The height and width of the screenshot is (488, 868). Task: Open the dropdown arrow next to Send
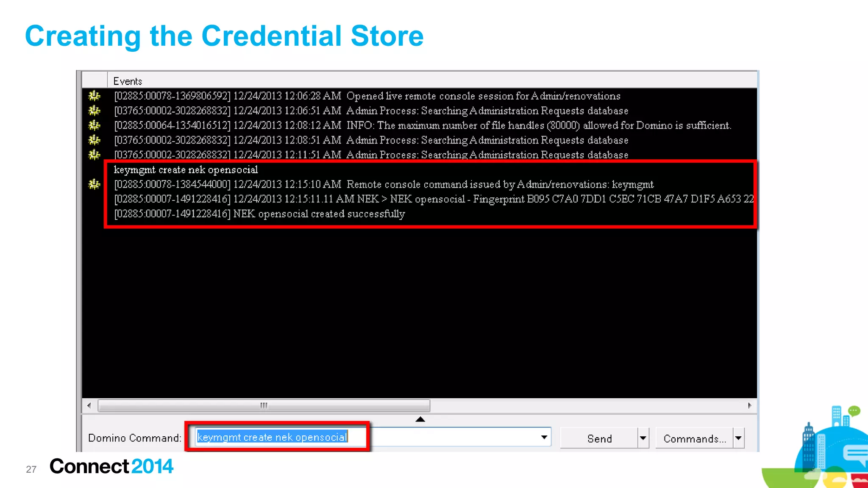(x=643, y=438)
